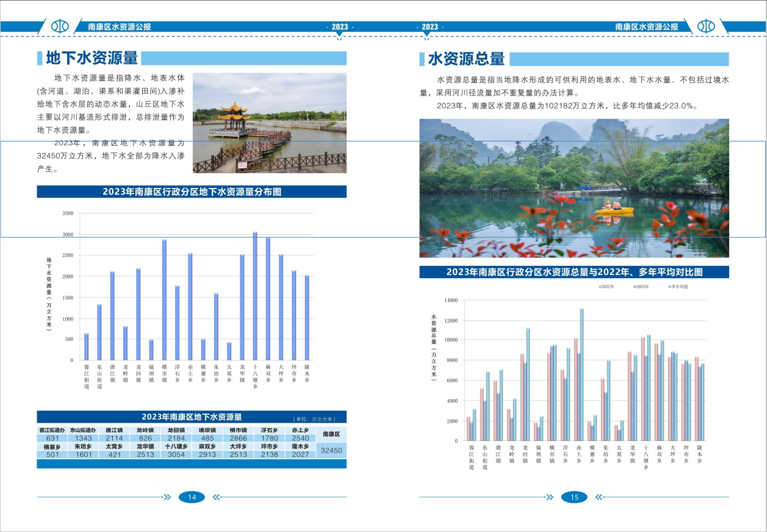Click the page 15 number badge
Screen dimensions: 767x532
click(574, 497)
